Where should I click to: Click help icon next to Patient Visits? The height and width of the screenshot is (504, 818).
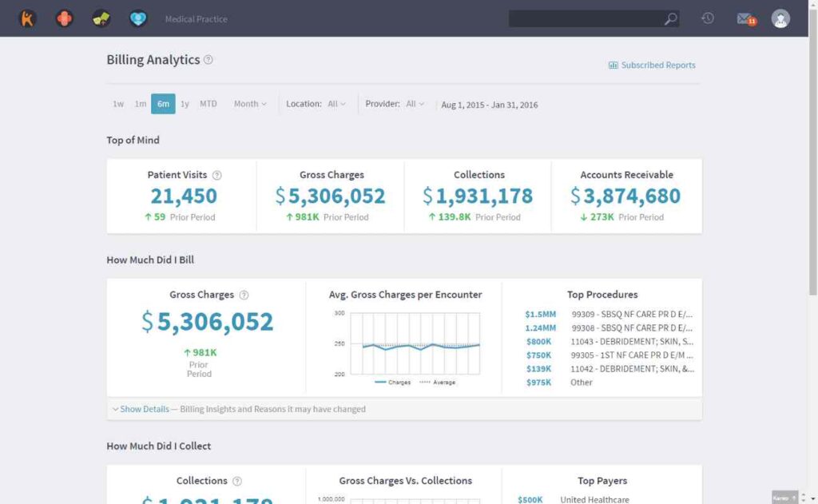click(x=217, y=175)
